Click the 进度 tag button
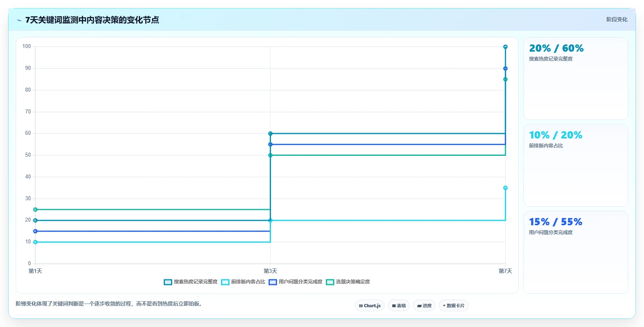The width and height of the screenshot is (644, 327). click(x=424, y=306)
